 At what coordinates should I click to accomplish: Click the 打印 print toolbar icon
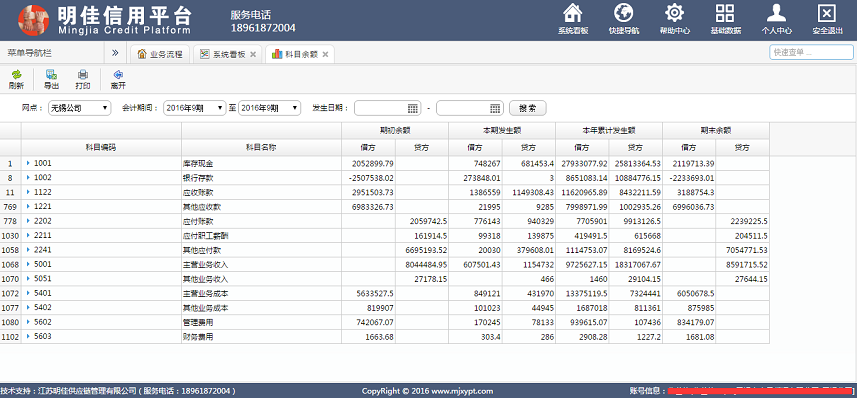click(83, 79)
